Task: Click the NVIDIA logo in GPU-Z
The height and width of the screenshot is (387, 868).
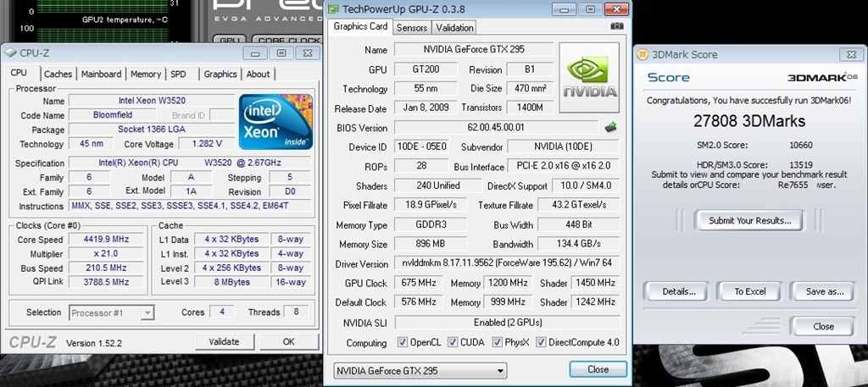Action: point(589,77)
